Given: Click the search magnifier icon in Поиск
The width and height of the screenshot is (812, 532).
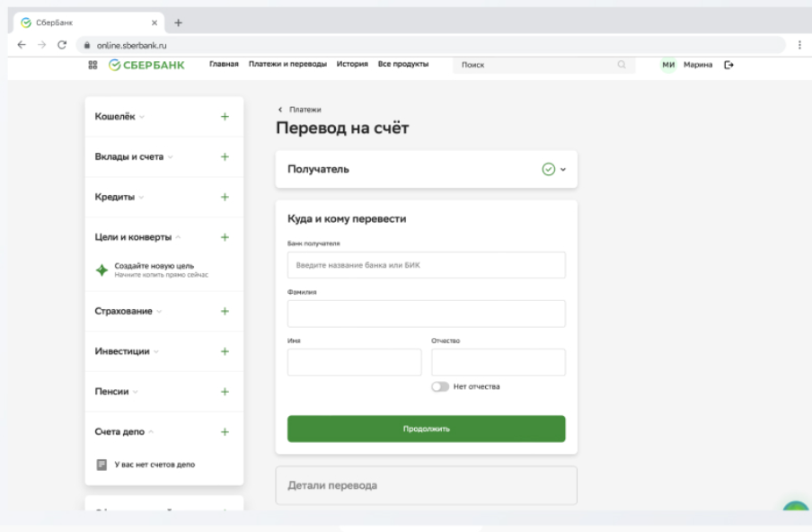Looking at the screenshot, I should [621, 65].
